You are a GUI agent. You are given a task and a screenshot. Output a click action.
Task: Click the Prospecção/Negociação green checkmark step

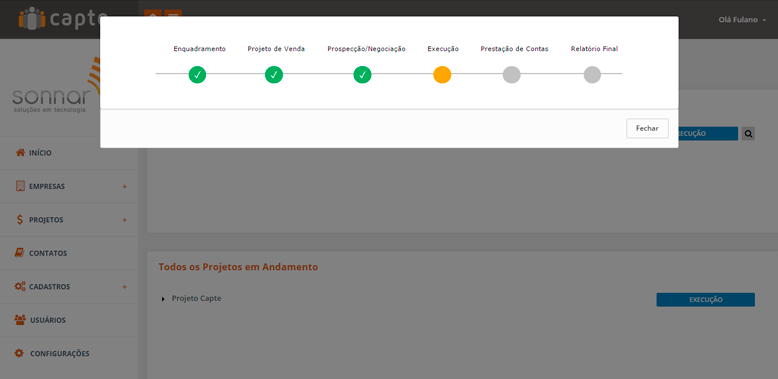[x=362, y=75]
